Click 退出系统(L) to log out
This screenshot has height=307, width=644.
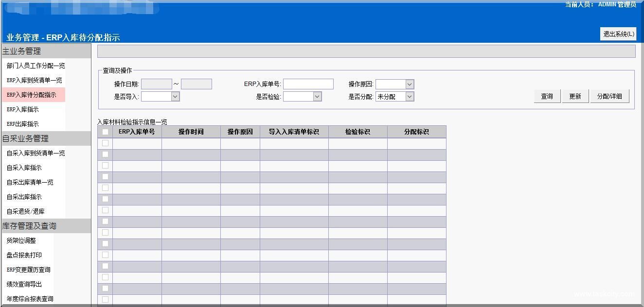[618, 34]
